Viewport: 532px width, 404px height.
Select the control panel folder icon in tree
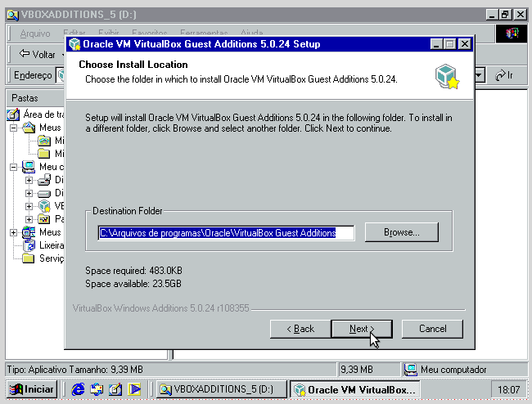[x=44, y=219]
